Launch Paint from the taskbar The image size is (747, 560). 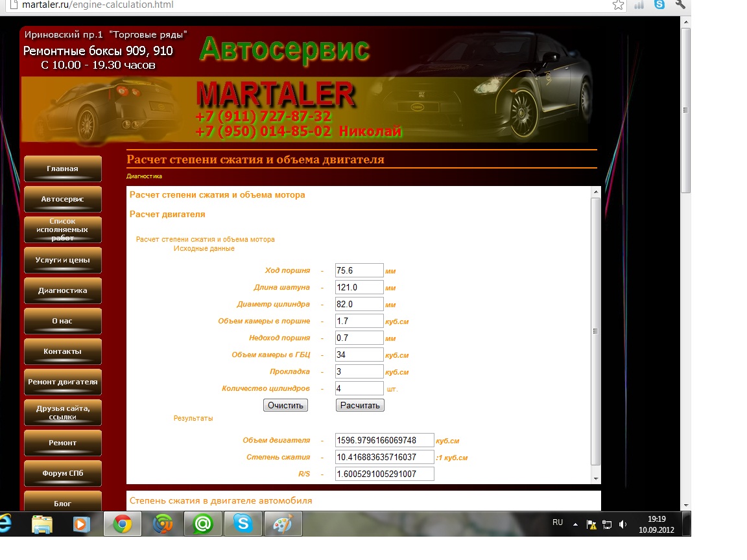(x=283, y=524)
